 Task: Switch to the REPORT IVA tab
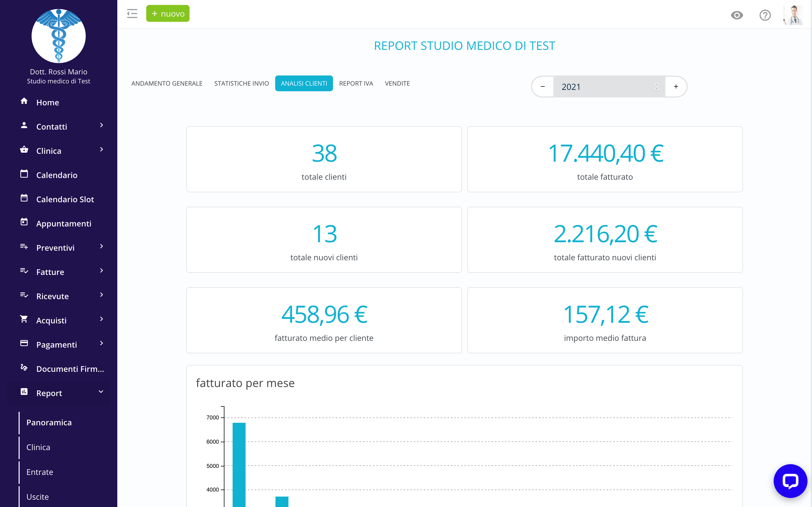[x=356, y=83]
